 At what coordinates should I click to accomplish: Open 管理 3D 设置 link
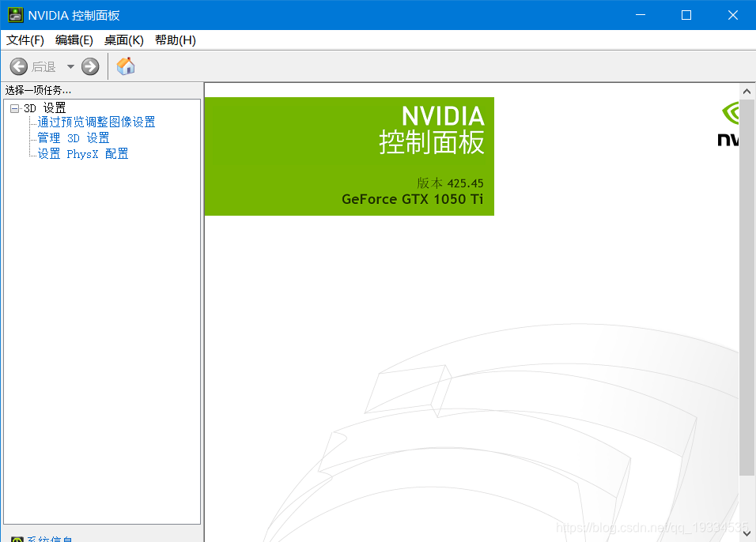(74, 137)
